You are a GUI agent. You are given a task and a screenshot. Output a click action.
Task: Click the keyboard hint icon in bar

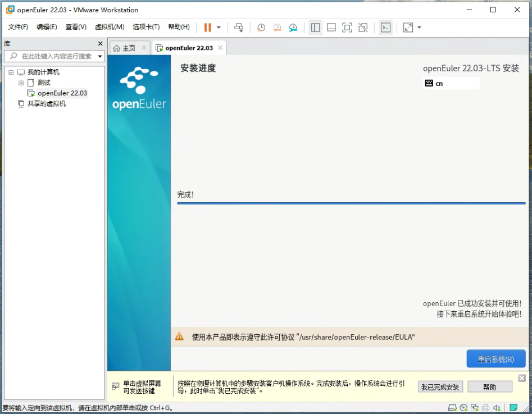pyautogui.click(x=115, y=386)
